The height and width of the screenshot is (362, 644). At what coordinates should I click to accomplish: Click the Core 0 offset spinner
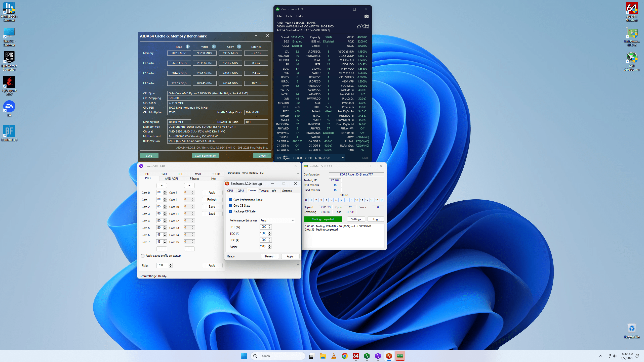pyautogui.click(x=165, y=193)
